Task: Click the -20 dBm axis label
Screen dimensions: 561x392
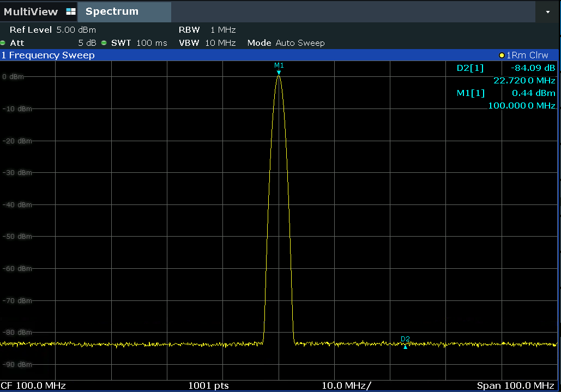Action: point(17,141)
